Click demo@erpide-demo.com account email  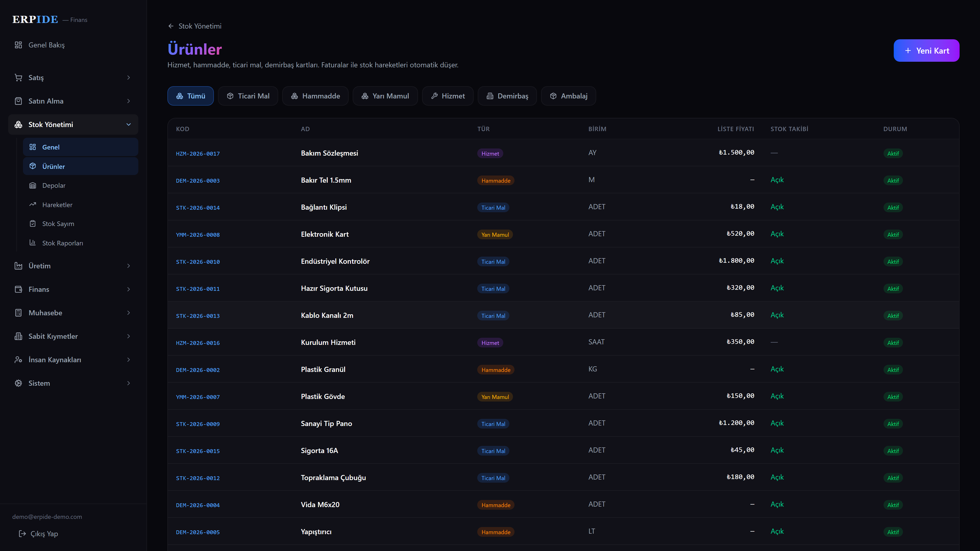pyautogui.click(x=47, y=517)
